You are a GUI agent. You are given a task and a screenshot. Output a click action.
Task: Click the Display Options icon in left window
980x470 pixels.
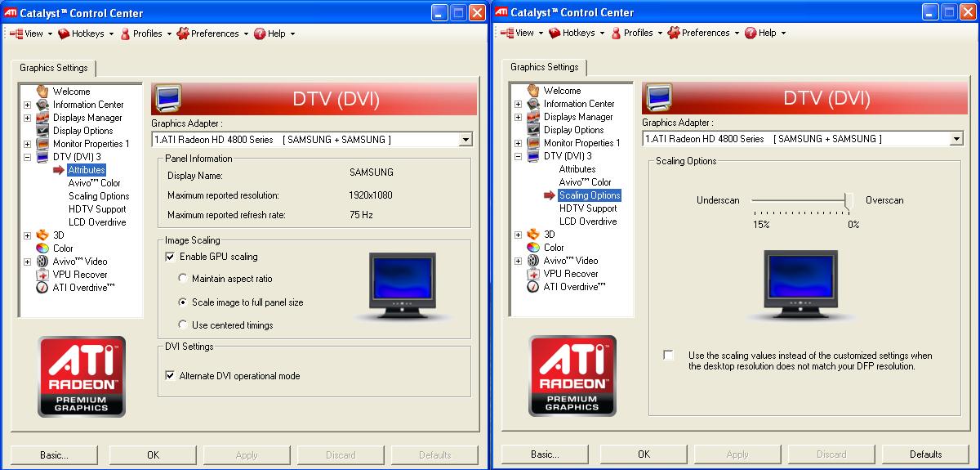42,131
